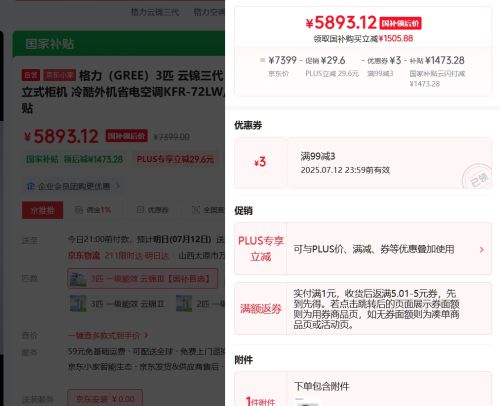Open the PLUS专享立减 promotion chevron

[482, 249]
